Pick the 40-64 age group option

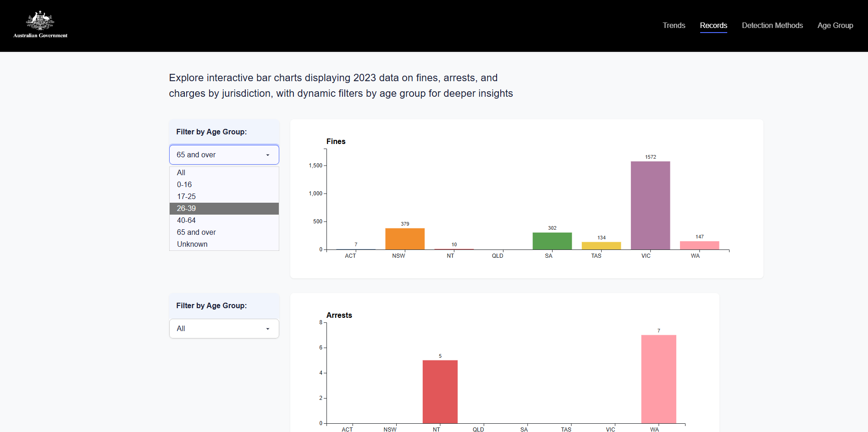pos(186,221)
